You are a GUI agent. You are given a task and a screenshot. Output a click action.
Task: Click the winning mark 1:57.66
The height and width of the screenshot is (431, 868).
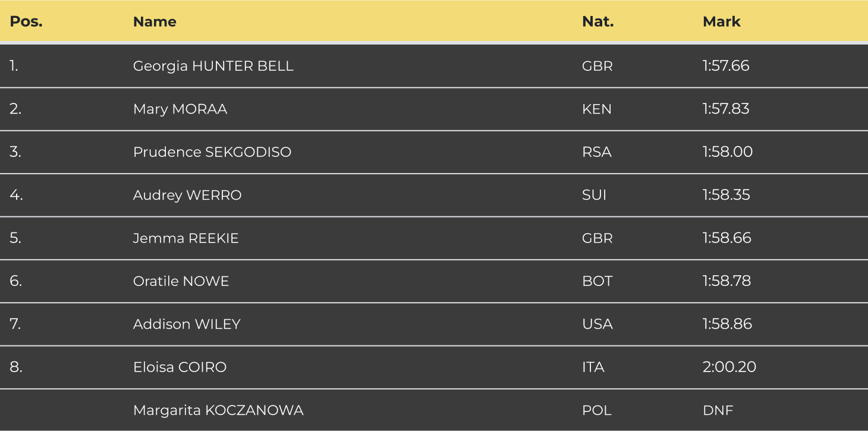tap(725, 66)
